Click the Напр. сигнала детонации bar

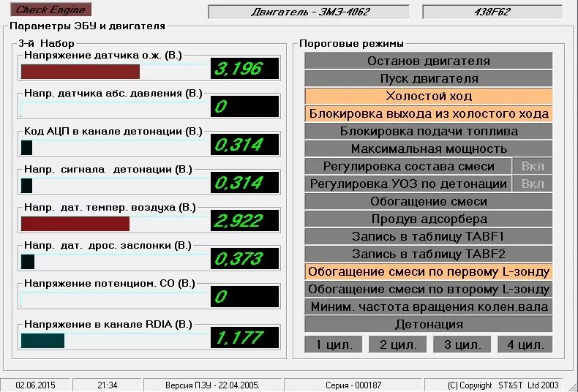(26, 186)
